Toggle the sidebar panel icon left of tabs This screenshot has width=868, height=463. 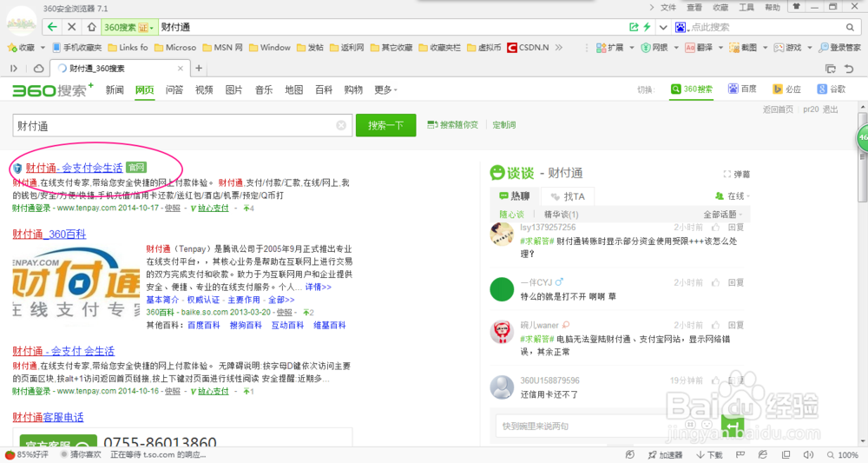pos(14,68)
